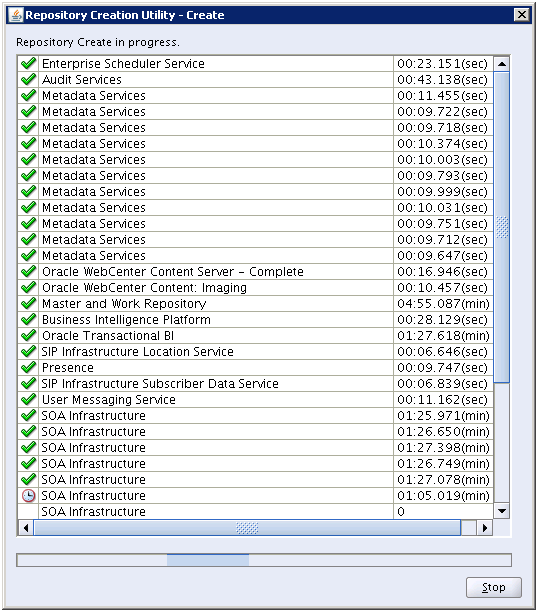Click the green check for Master and Work Repository
This screenshot has width=538, height=612.
click(x=29, y=303)
